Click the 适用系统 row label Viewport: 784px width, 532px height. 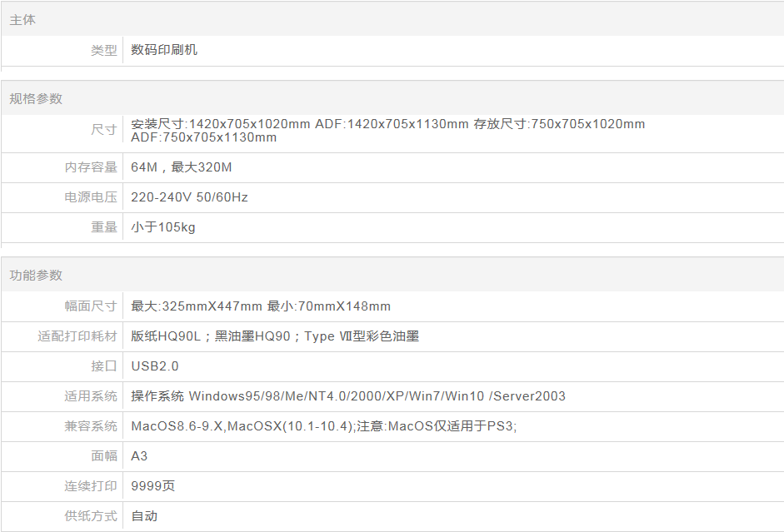[x=91, y=396]
